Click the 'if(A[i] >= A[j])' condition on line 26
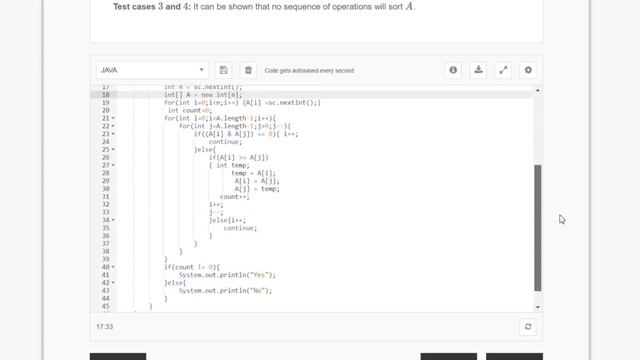The image size is (640, 360). pos(239,158)
